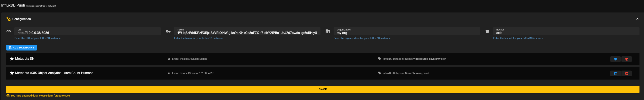
Task: Click the star icon beside Metadata DN
Action: click(x=12, y=59)
